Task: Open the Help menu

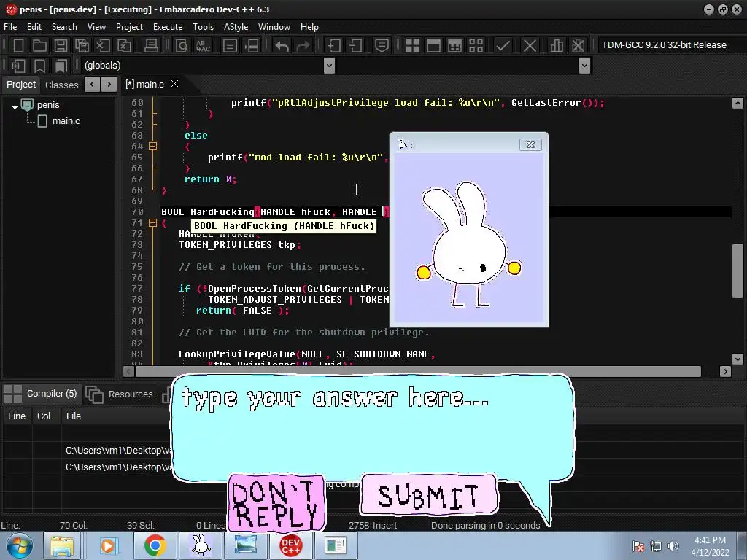Action: click(309, 27)
